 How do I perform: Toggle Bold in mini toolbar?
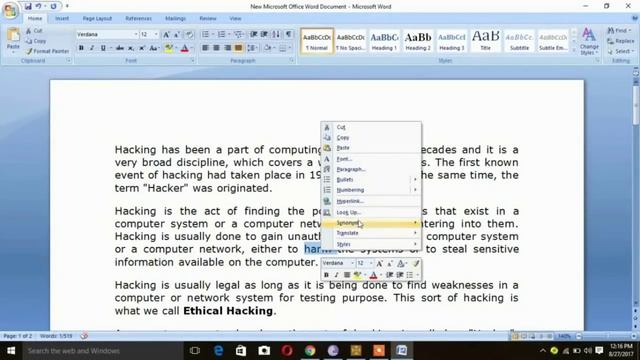[326, 275]
